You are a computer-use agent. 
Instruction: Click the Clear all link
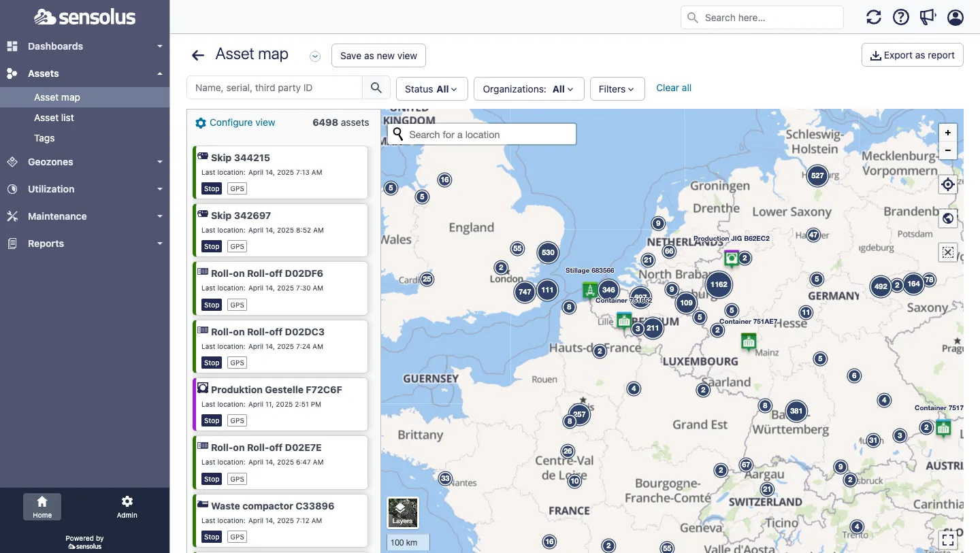(x=674, y=88)
